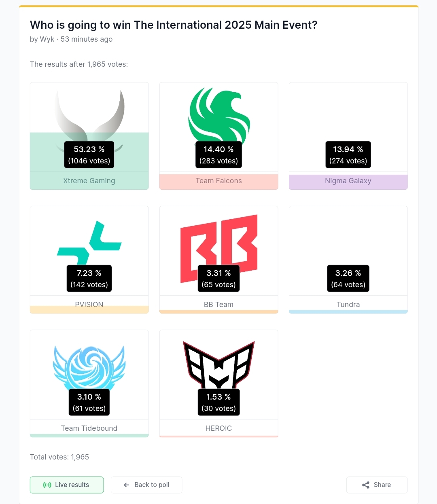The width and height of the screenshot is (437, 504).
Task: Click the Tundra result card
Action: (x=348, y=260)
